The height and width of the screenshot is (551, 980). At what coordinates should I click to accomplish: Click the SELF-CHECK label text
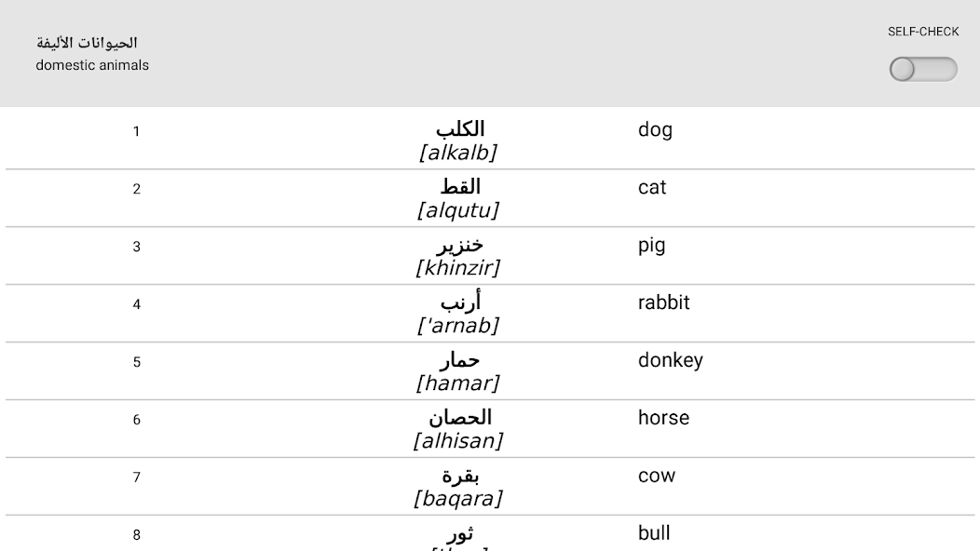click(923, 32)
